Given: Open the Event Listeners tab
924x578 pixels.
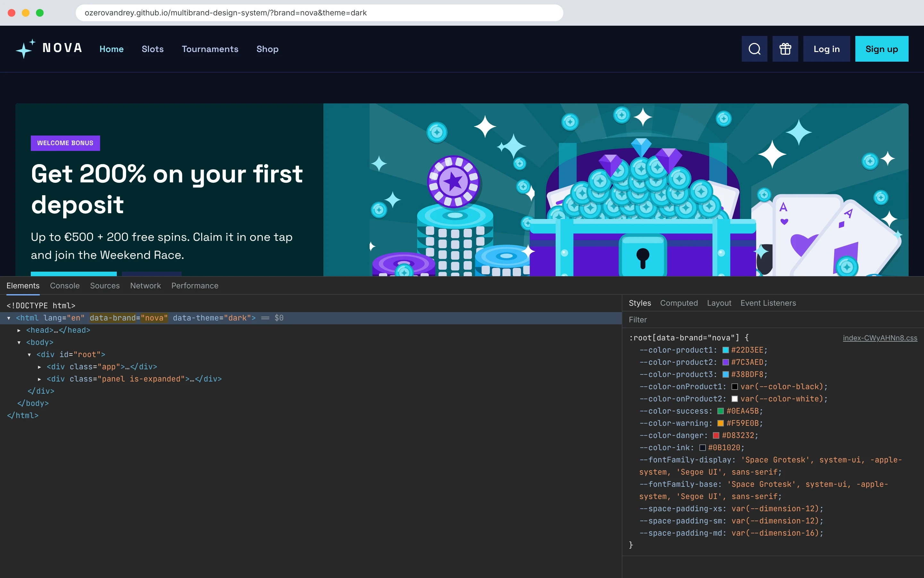Looking at the screenshot, I should click(x=768, y=303).
